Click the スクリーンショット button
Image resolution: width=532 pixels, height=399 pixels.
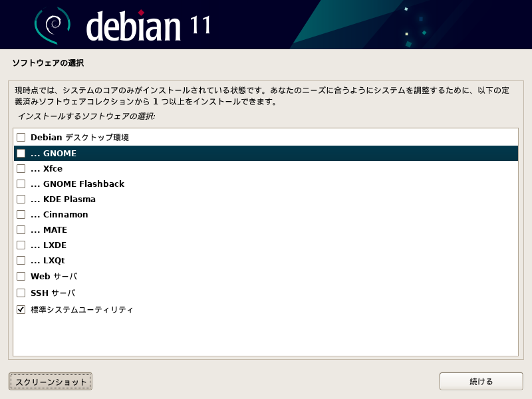pyautogui.click(x=51, y=382)
